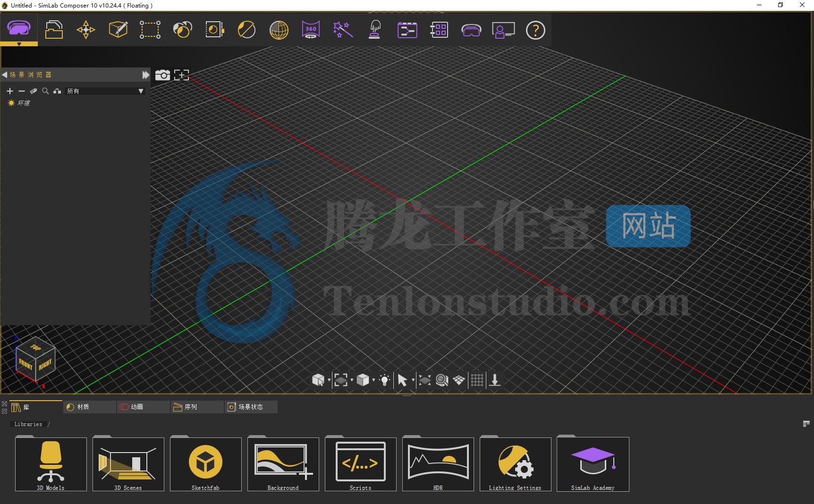Switch to the 材质 materials tab
814x504 pixels.
(x=90, y=407)
